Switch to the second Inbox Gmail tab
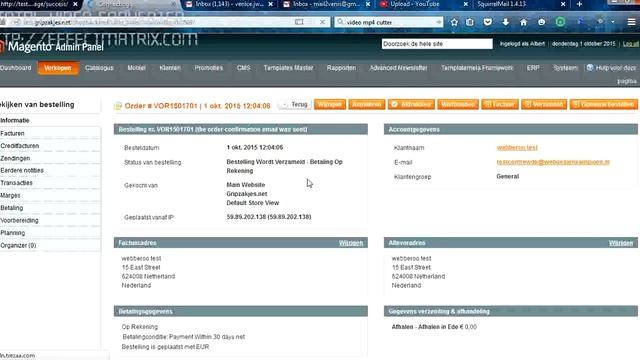The width and height of the screenshot is (640, 360). coord(326,4)
